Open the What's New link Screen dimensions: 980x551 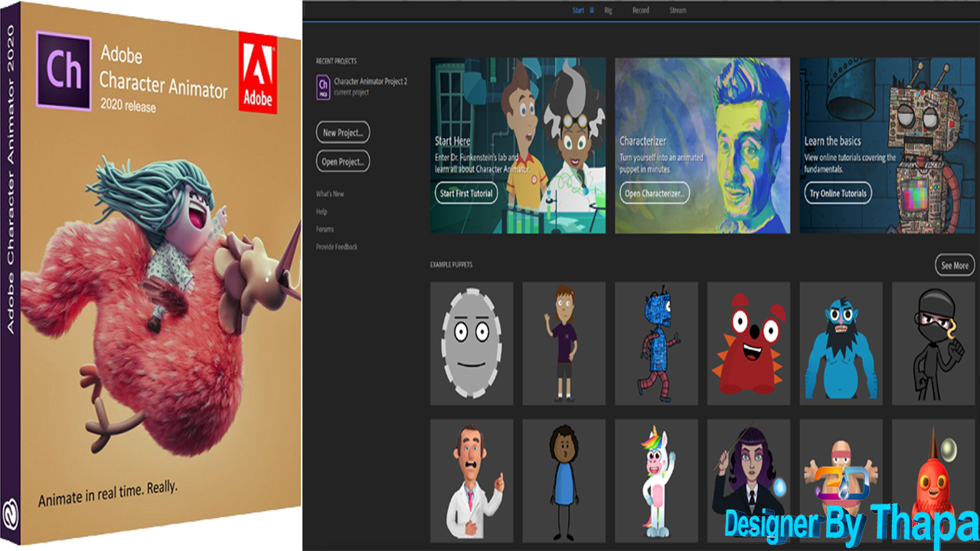(330, 194)
